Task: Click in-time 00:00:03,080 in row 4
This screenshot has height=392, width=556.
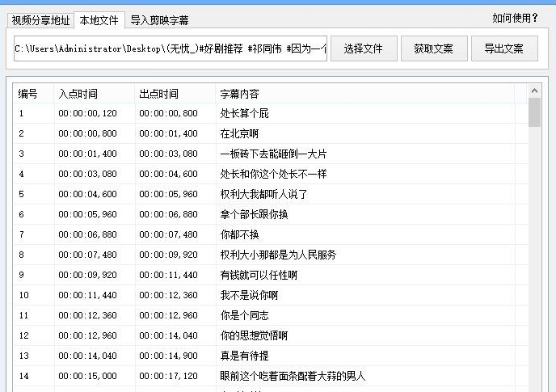Action: tap(87, 175)
